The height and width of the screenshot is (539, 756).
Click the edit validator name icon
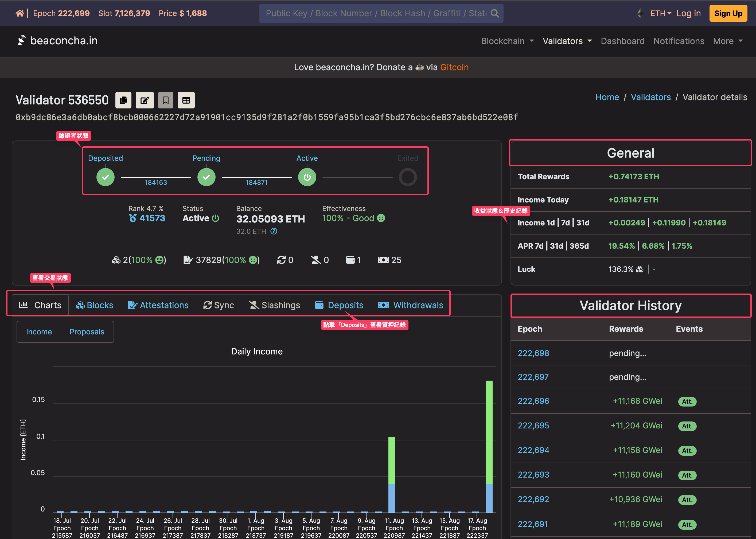click(144, 100)
